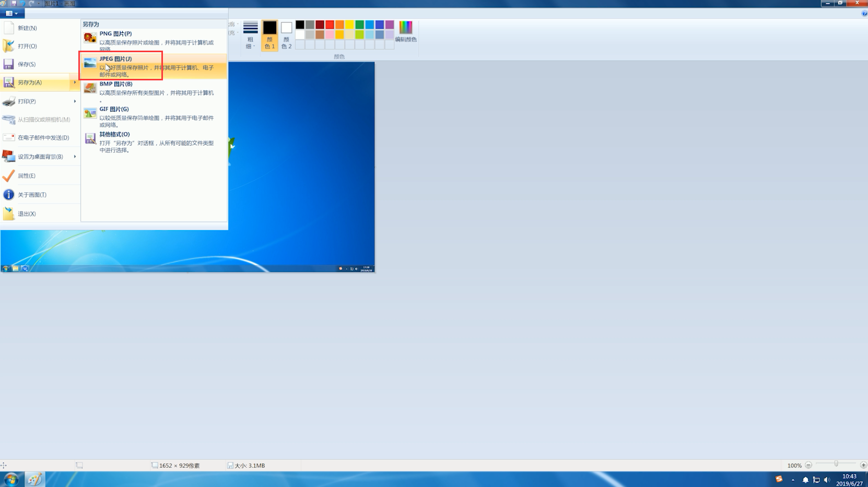Click 另存为(A) in the file menu
868x487 pixels.
pyautogui.click(x=40, y=82)
